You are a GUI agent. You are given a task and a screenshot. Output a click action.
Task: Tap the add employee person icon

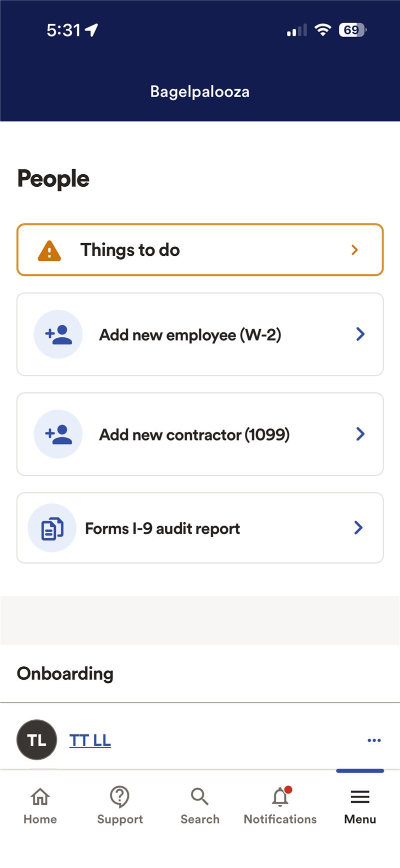tap(58, 334)
